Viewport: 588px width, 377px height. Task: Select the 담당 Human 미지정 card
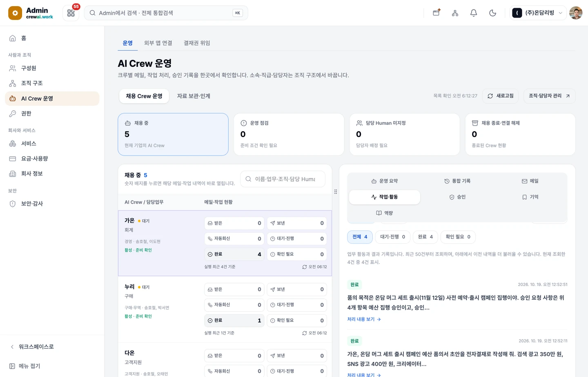tap(405, 134)
